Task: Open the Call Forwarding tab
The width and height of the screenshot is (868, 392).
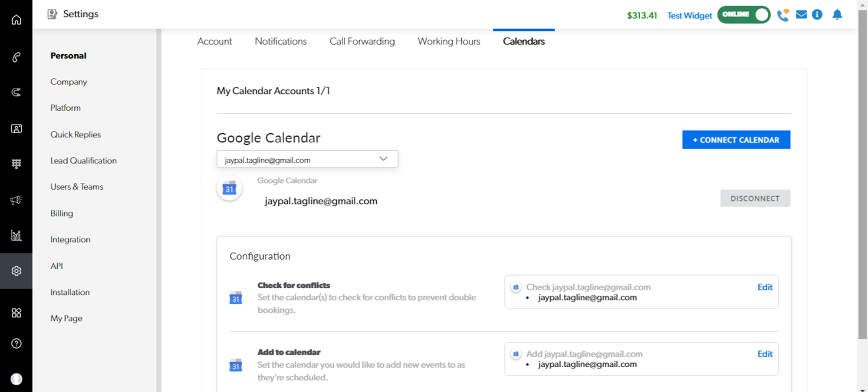Action: tap(362, 41)
